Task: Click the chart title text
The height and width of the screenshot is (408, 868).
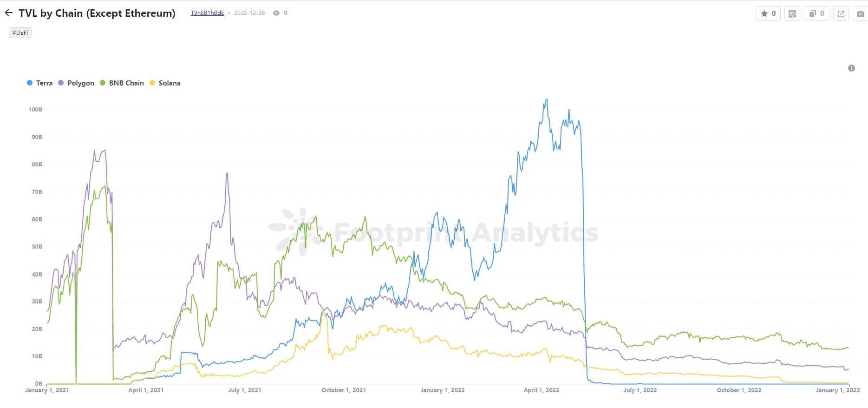Action: 97,13
